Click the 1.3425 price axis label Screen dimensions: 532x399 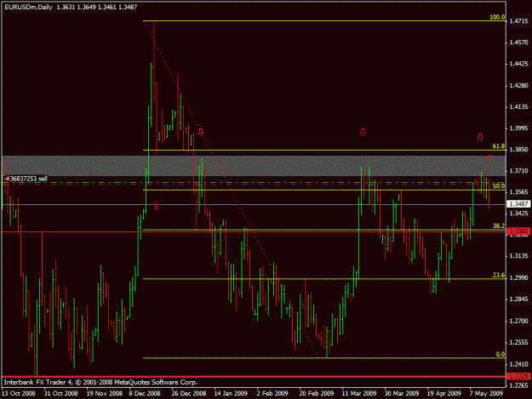518,214
